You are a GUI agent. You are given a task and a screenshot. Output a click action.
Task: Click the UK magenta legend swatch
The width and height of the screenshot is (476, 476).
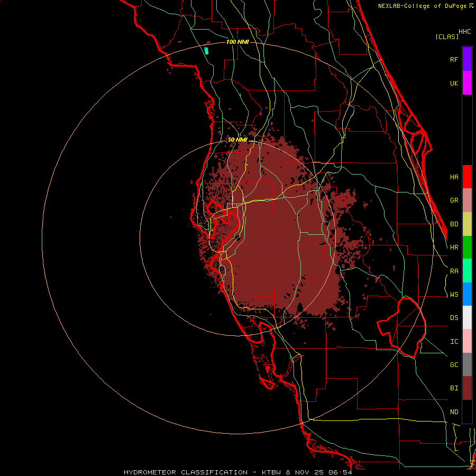[467, 83]
